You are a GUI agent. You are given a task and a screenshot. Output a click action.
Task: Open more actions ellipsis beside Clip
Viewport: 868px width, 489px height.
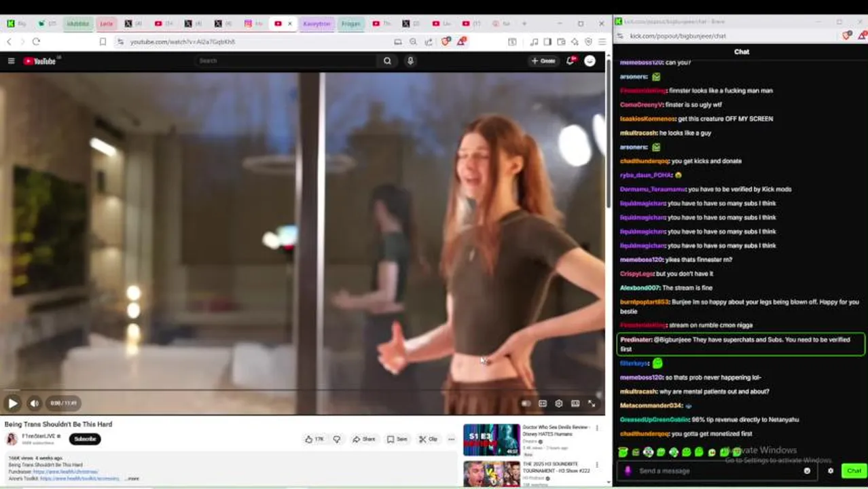451,439
